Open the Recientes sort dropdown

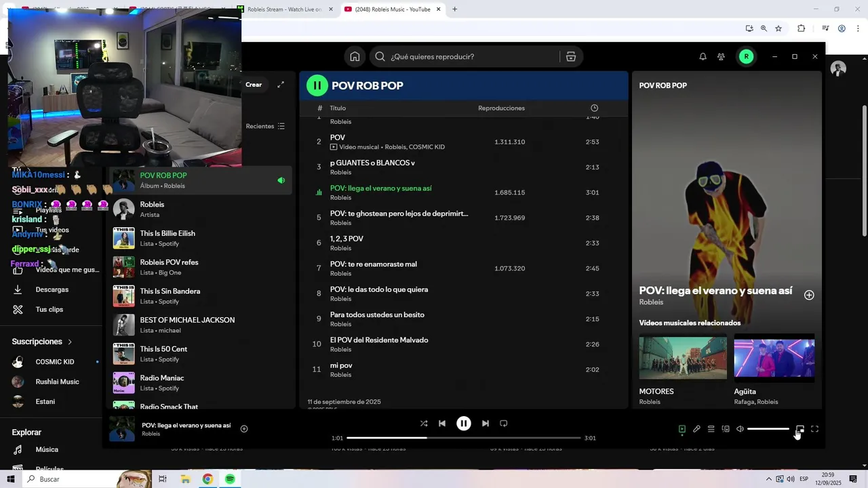point(265,127)
